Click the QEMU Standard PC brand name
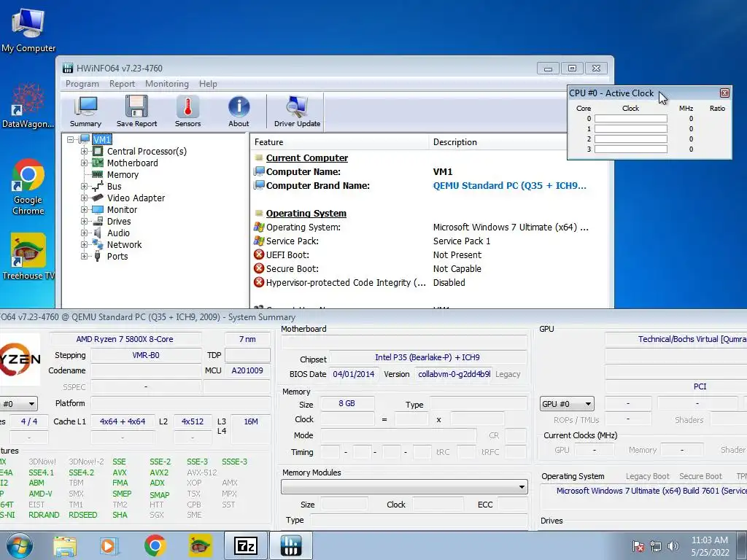This screenshot has height=560, width=747. tap(510, 186)
